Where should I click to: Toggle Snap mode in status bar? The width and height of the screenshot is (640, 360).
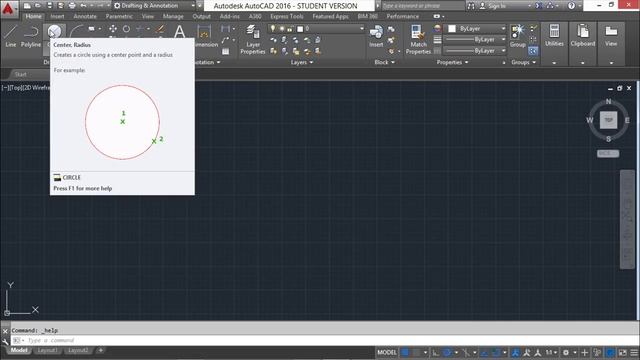(x=416, y=353)
